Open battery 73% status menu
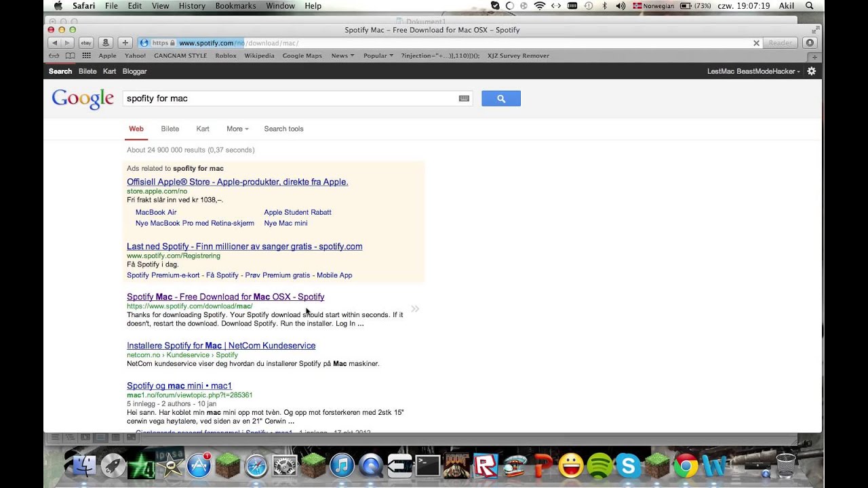Image resolution: width=868 pixels, height=488 pixels. [696, 5]
